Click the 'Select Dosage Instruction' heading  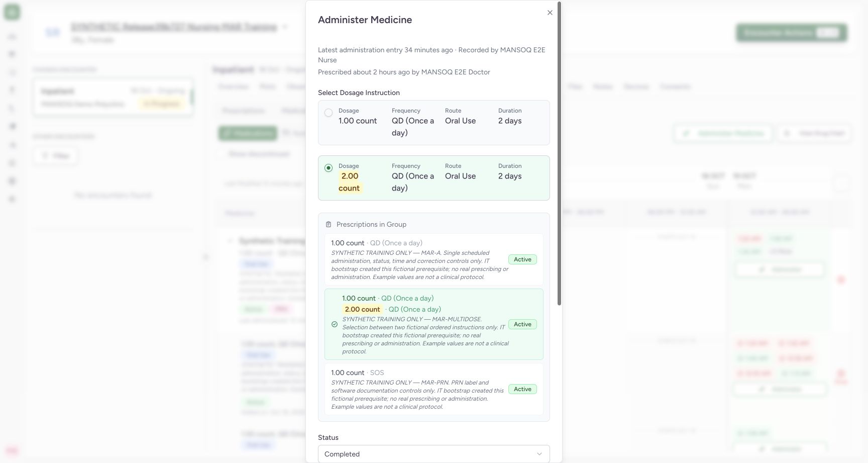[x=359, y=92]
